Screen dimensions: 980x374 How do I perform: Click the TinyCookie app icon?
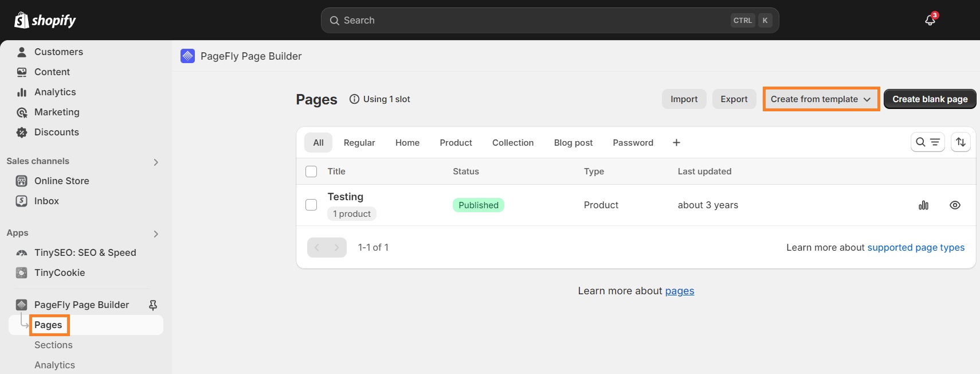22,272
